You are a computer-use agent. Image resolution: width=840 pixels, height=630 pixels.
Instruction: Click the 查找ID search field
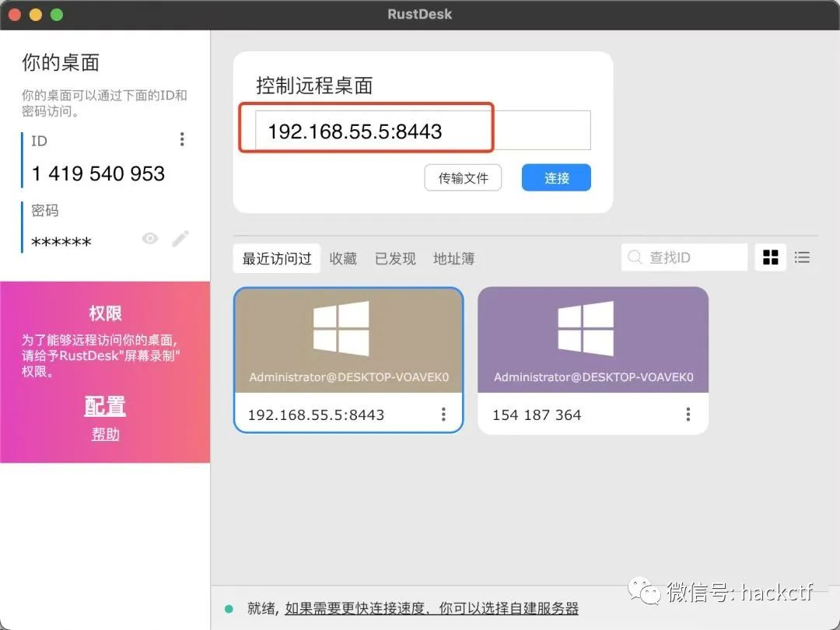click(684, 257)
